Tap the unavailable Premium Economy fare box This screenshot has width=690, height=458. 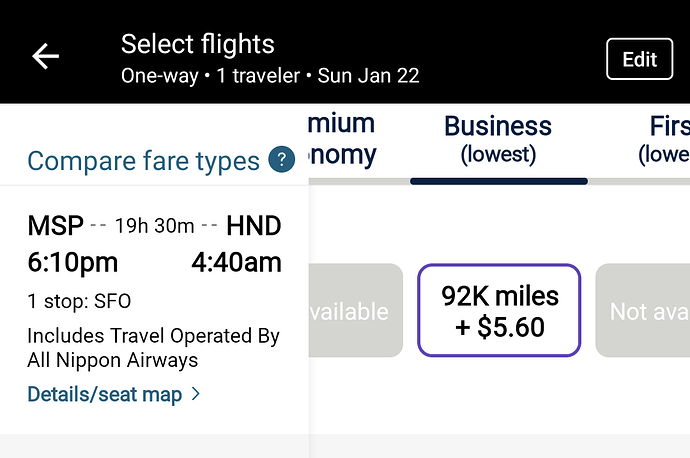pos(356,312)
